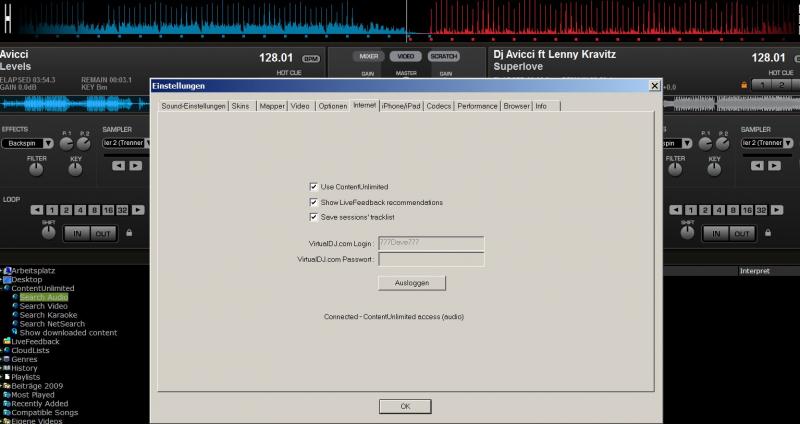
Task: Click left deck sampler previous arrow
Action: [x=118, y=165]
